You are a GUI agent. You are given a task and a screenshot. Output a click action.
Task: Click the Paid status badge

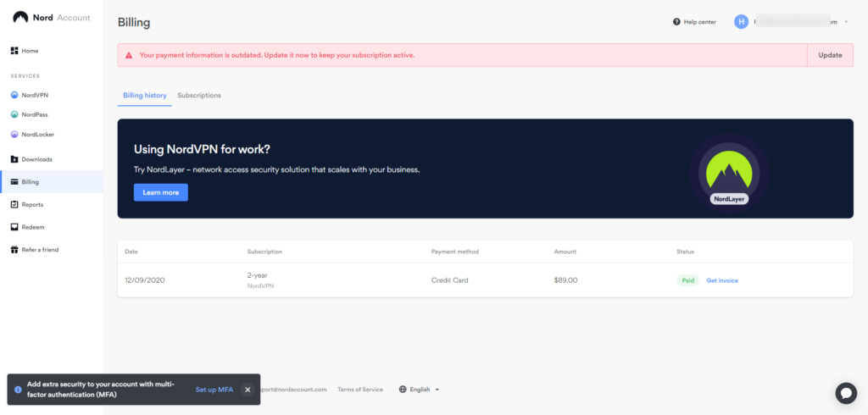[x=688, y=280]
